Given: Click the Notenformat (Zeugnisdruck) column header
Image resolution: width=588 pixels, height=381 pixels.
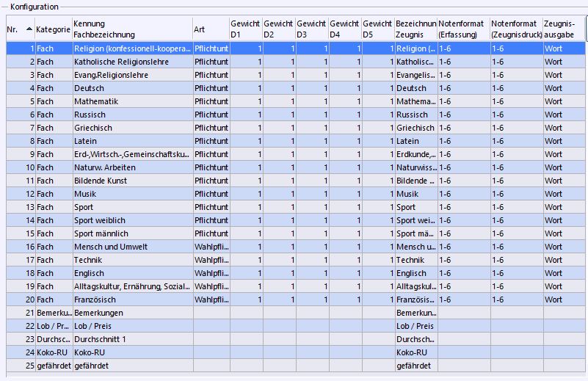Looking at the screenshot, I should 515,29.
